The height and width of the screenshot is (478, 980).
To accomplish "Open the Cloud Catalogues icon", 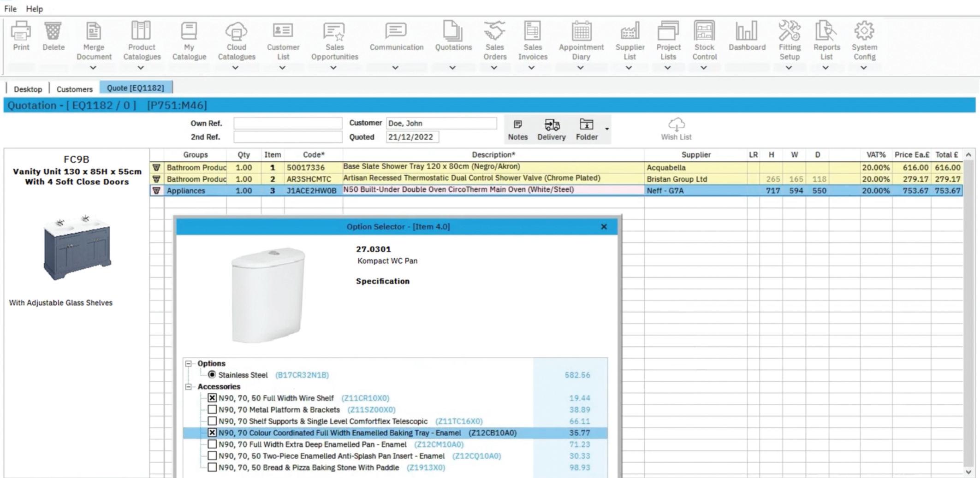I will pyautogui.click(x=236, y=31).
